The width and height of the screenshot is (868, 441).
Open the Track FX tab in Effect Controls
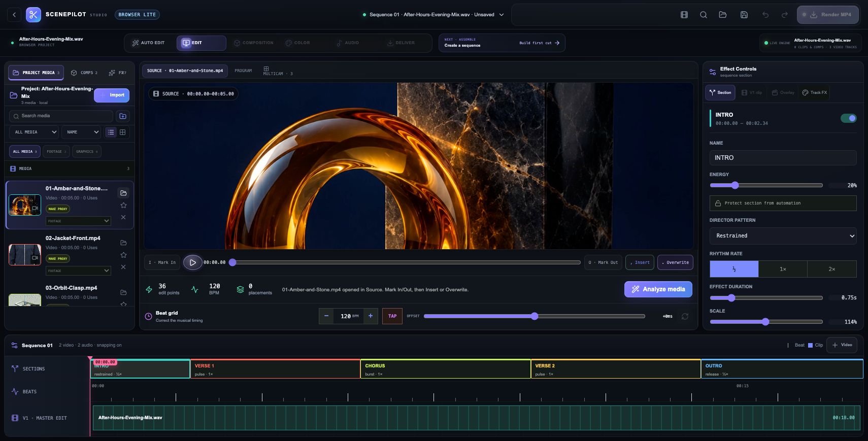814,92
